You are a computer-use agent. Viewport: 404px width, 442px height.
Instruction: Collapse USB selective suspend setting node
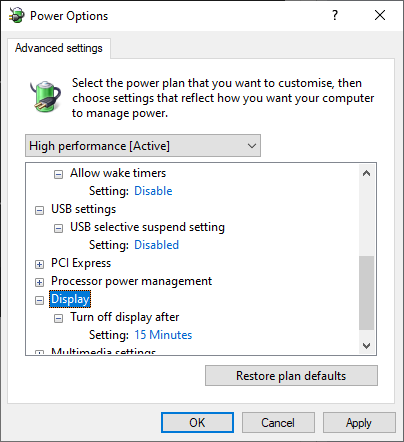click(58, 228)
